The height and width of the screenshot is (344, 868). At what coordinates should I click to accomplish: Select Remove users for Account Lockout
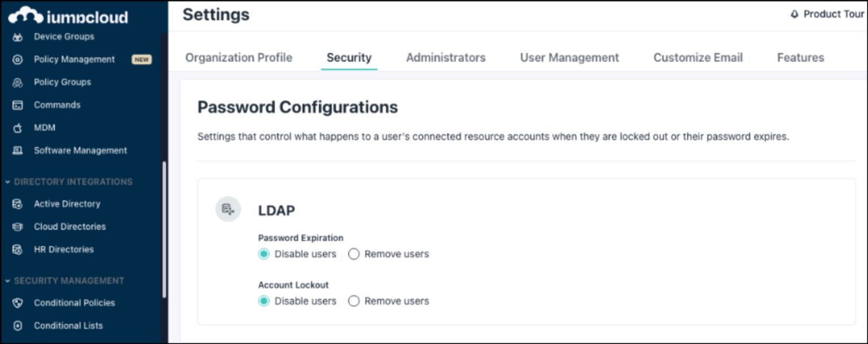click(x=354, y=301)
